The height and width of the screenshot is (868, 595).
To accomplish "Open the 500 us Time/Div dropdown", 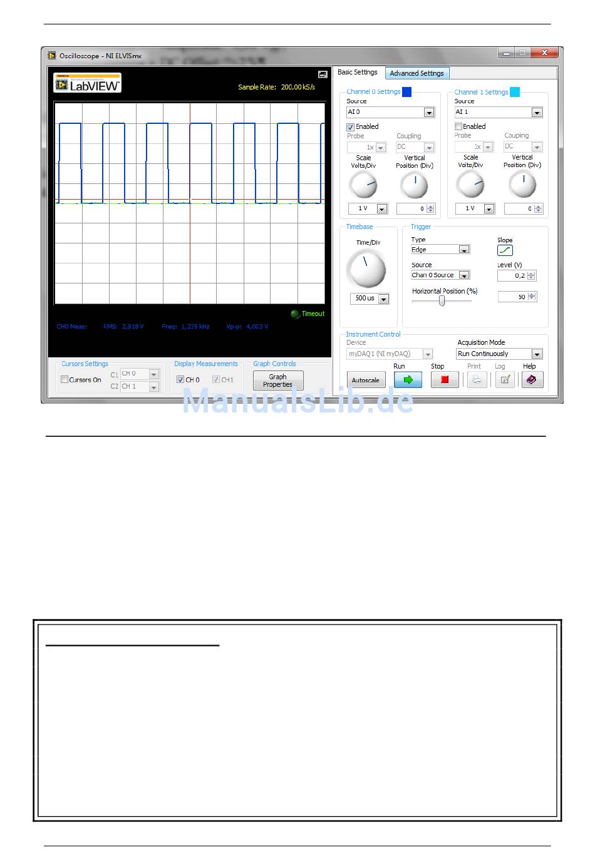I will tap(384, 299).
